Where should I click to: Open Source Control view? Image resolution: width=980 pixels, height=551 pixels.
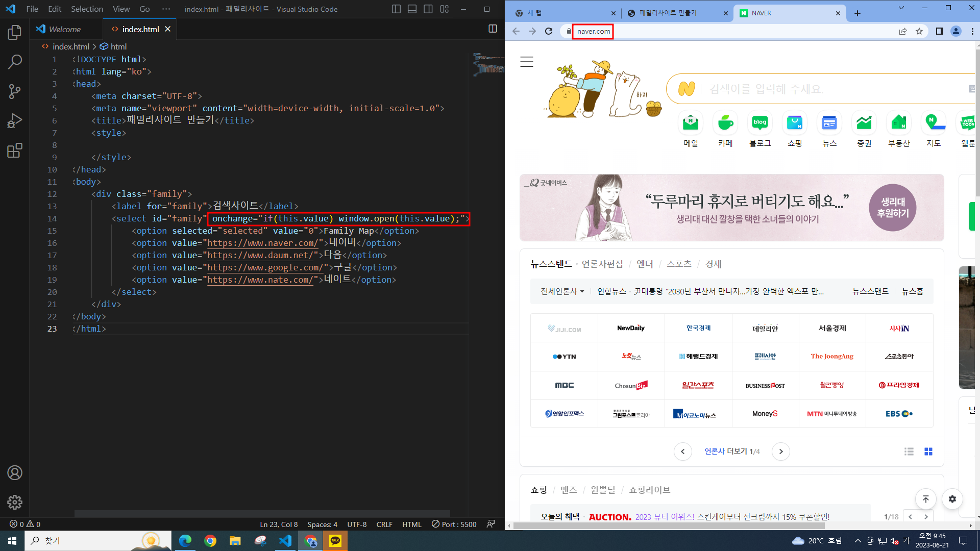pos(15,92)
